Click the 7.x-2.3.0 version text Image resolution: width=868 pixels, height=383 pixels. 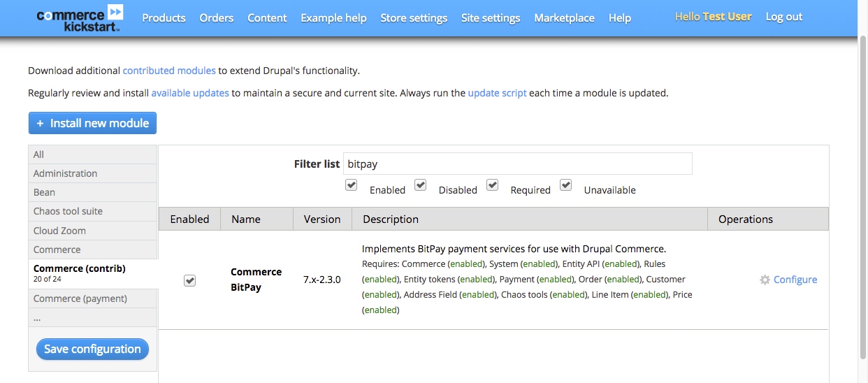click(x=322, y=280)
